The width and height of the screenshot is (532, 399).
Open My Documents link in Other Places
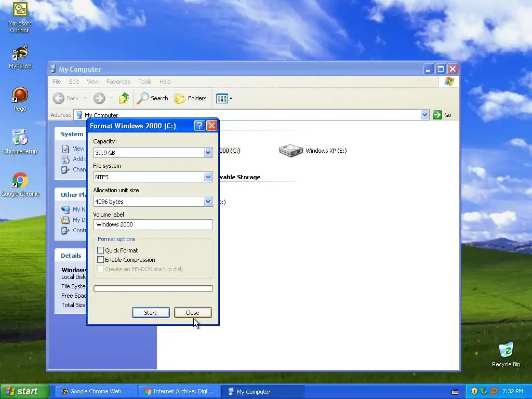click(74, 220)
